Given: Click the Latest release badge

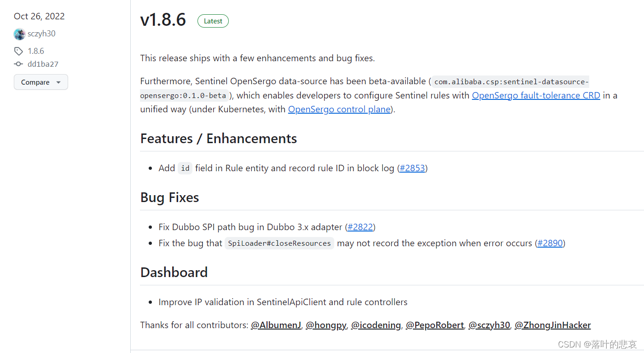Looking at the screenshot, I should 213,21.
